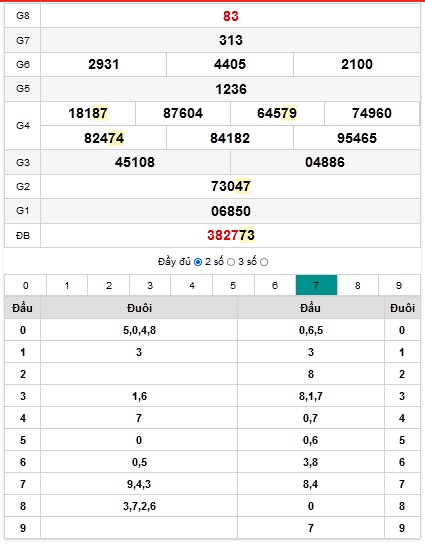Screen dimensions: 425x544
Task: Click the G5 number 1236
Action: [x=231, y=89]
